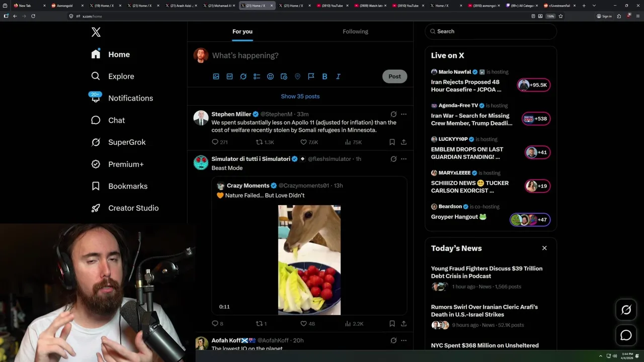Image resolution: width=644 pixels, height=362 pixels.
Task: Click Grok icon on Simulator di tutti post
Action: [x=393, y=159]
